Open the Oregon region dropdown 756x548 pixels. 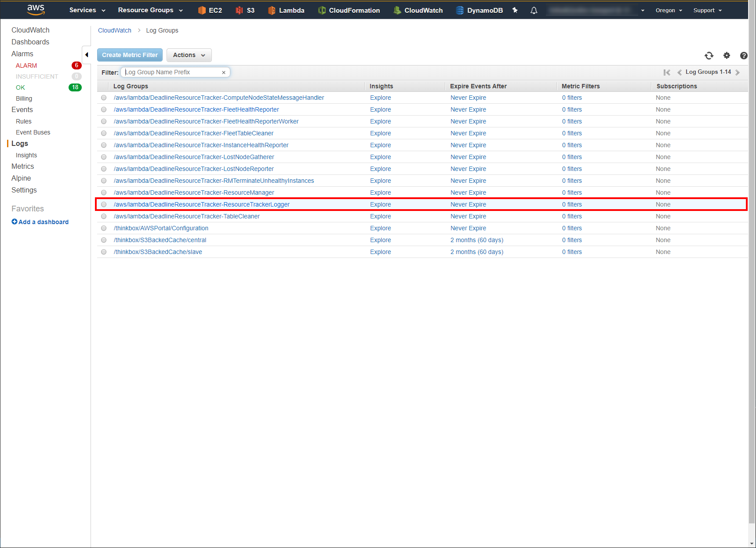(x=669, y=10)
